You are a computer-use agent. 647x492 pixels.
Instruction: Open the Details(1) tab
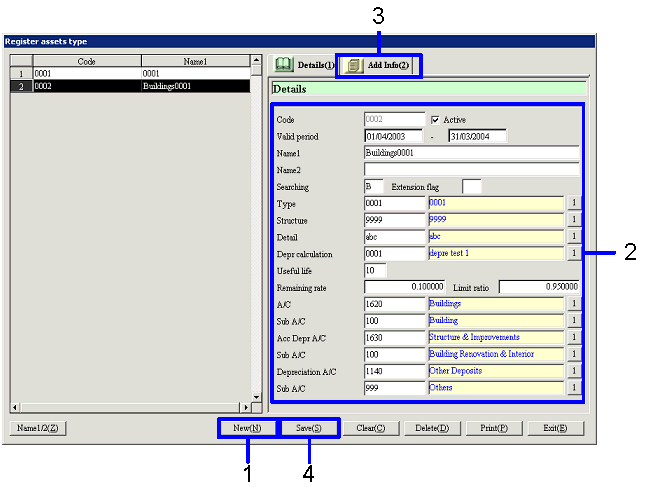tap(305, 65)
